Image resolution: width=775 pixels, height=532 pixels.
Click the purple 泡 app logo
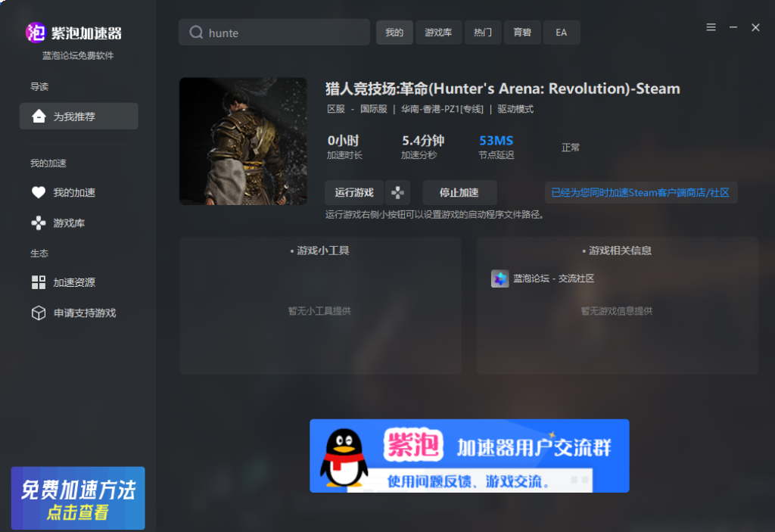click(36, 33)
